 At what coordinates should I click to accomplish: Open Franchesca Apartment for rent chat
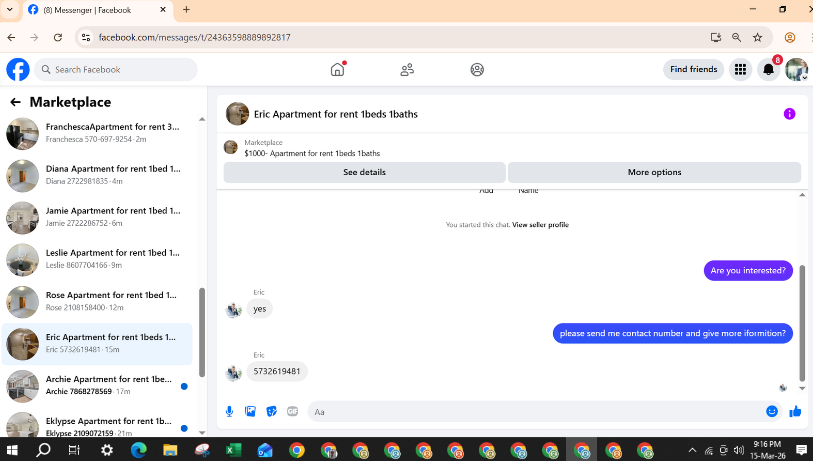tap(97, 133)
